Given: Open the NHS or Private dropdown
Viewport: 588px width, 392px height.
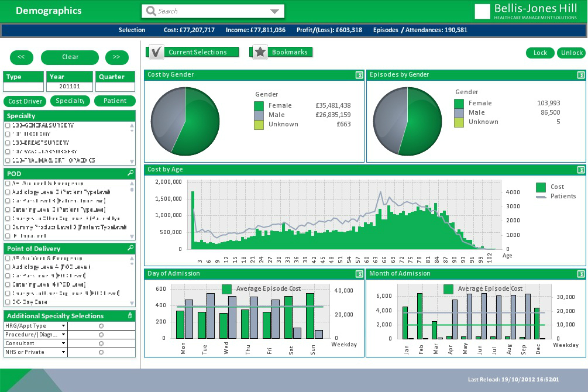Looking at the screenshot, I should coord(63,352).
